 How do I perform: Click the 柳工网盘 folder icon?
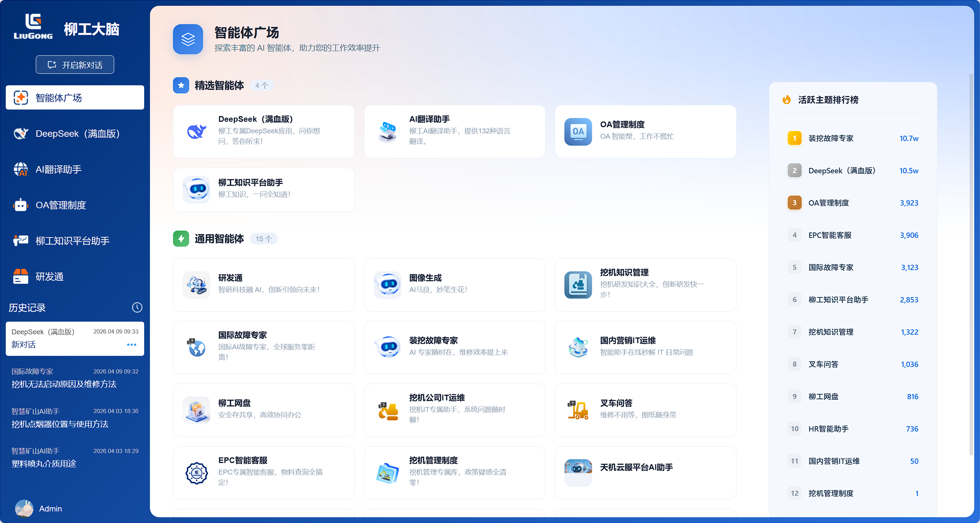coord(196,410)
